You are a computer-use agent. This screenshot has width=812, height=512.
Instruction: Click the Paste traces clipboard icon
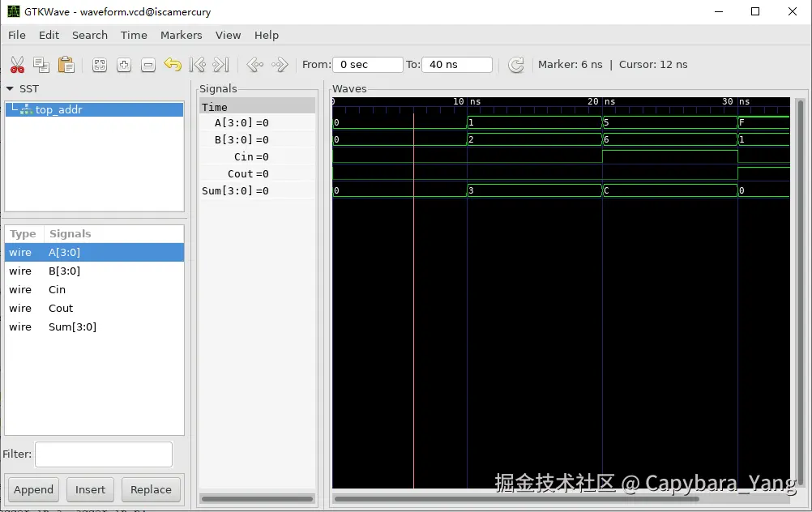tap(66, 65)
